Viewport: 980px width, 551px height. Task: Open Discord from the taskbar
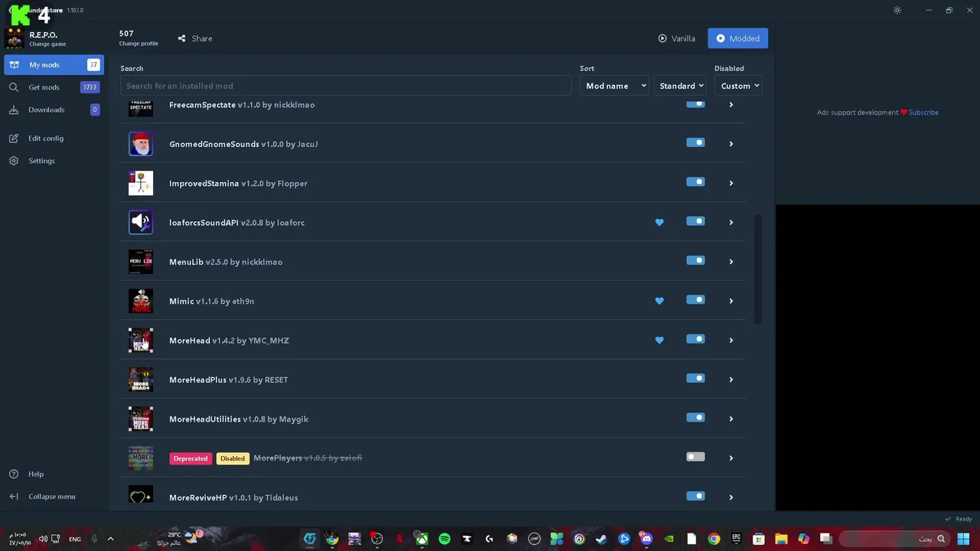tap(646, 539)
